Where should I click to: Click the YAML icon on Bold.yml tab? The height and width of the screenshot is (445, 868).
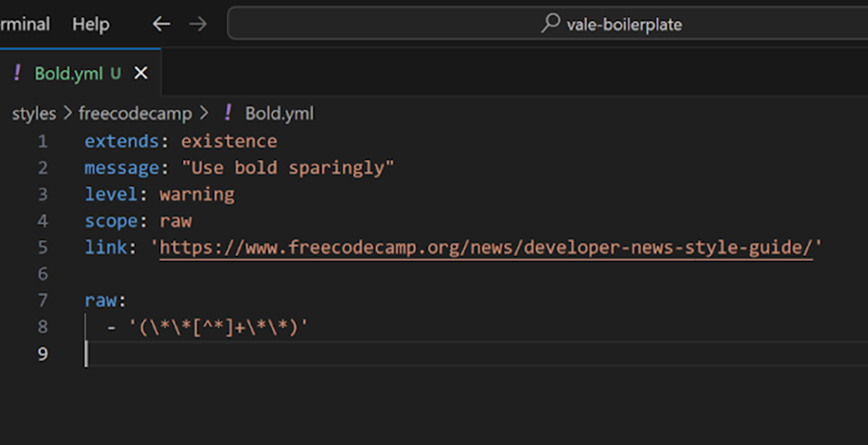click(x=17, y=73)
